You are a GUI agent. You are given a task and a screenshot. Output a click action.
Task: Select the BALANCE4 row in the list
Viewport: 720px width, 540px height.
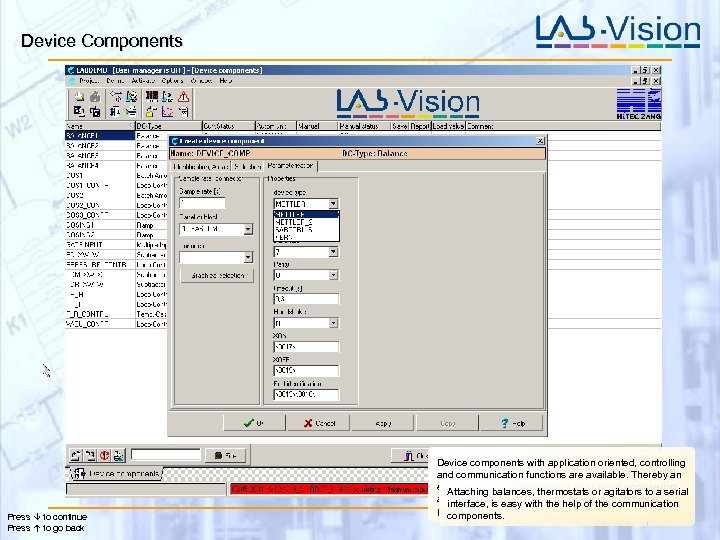(100, 165)
